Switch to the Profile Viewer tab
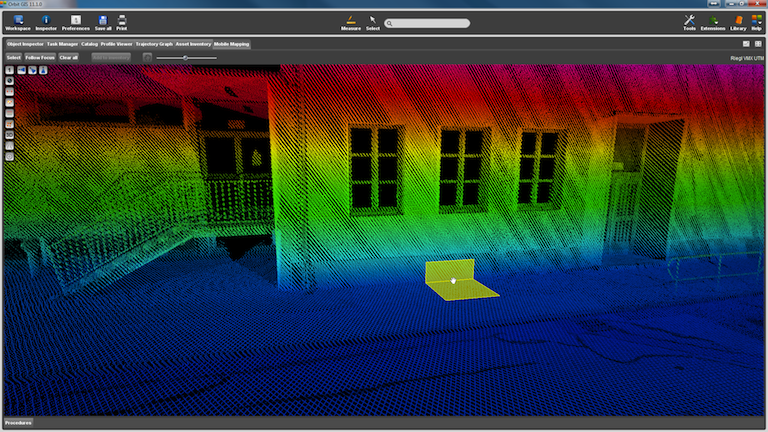 pyautogui.click(x=117, y=44)
